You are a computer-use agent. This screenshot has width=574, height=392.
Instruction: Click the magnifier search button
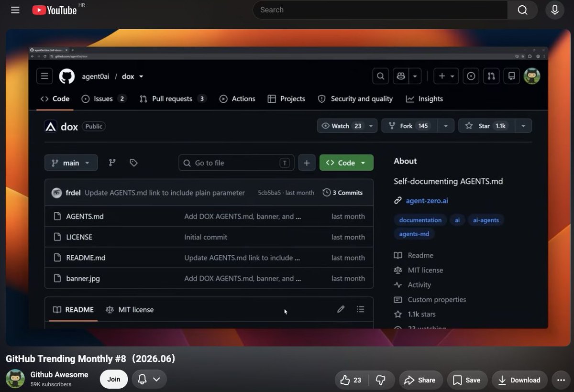pos(522,10)
